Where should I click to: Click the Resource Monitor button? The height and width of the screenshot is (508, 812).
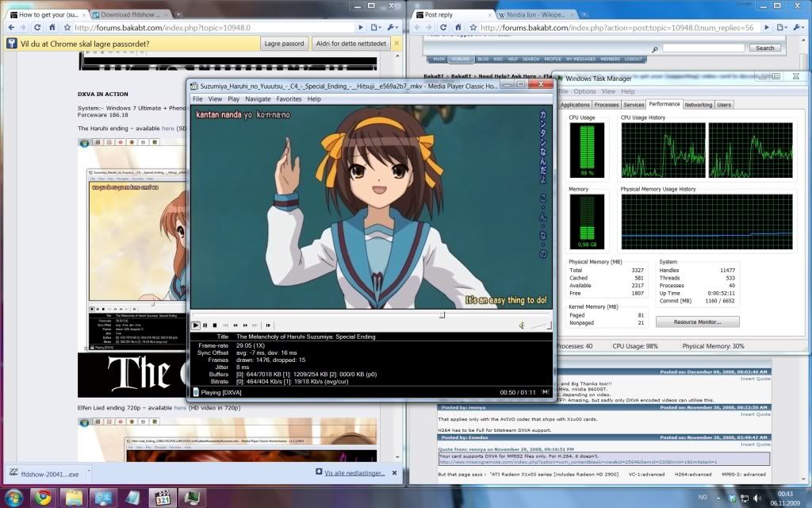696,321
